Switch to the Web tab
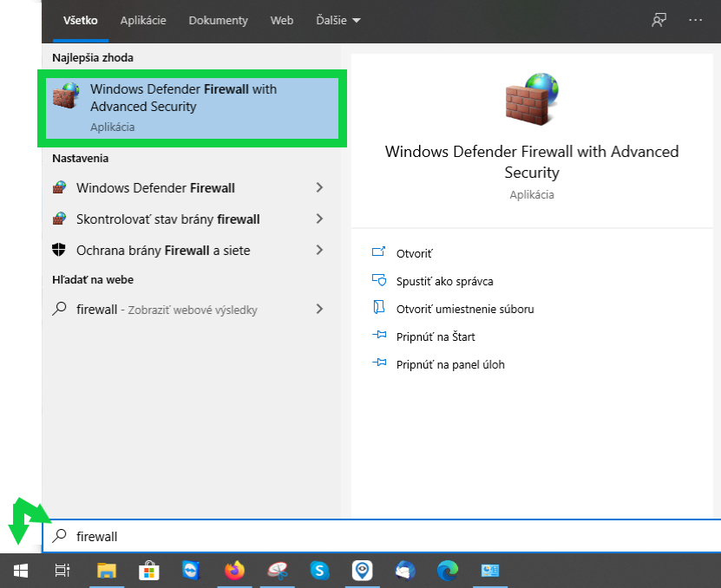721x588 pixels. pos(282,21)
